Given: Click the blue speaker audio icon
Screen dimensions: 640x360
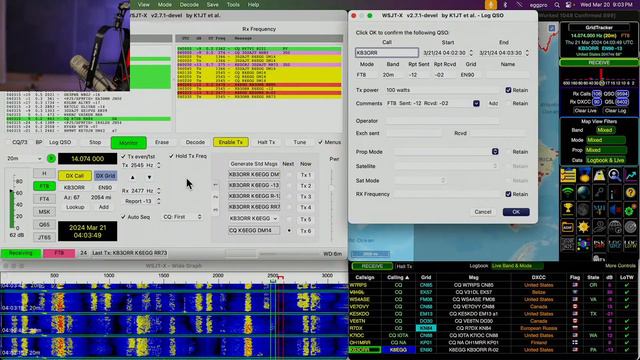Looking at the screenshot, I should 615,209.
